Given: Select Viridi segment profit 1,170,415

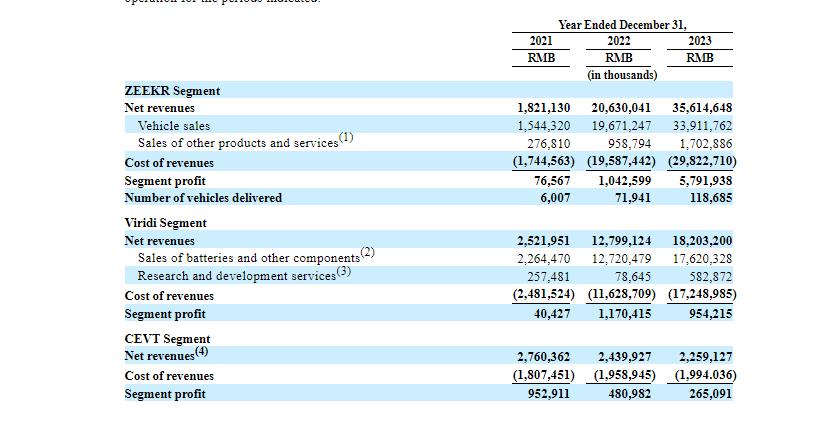Looking at the screenshot, I should click(x=625, y=314).
